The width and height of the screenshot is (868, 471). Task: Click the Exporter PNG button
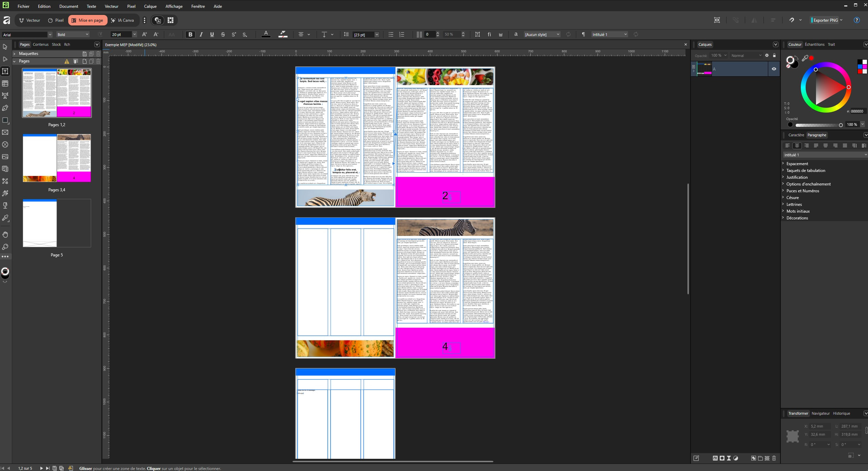(x=825, y=20)
